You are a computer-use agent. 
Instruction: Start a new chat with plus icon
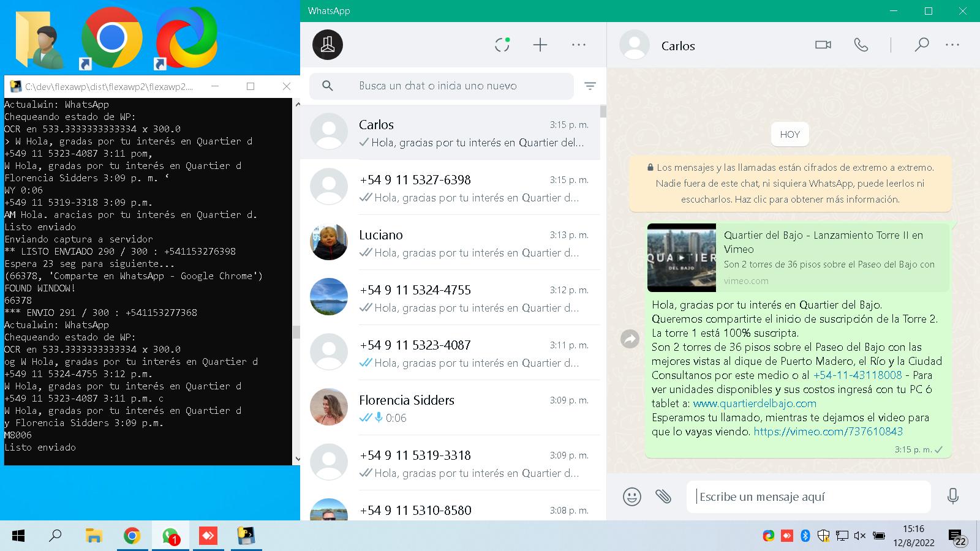coord(540,45)
